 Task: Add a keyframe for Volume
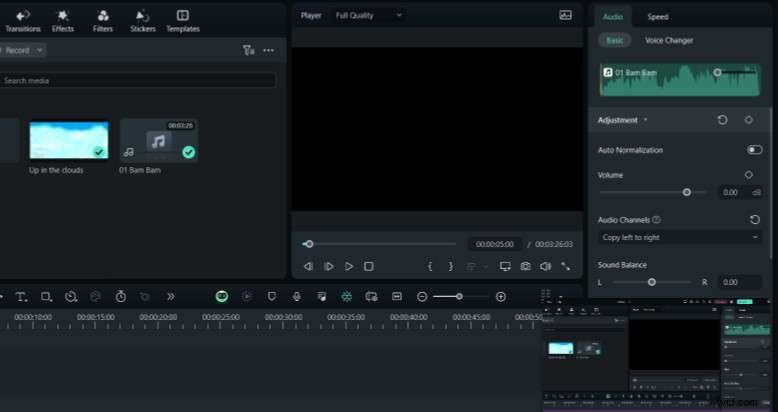[x=748, y=175]
